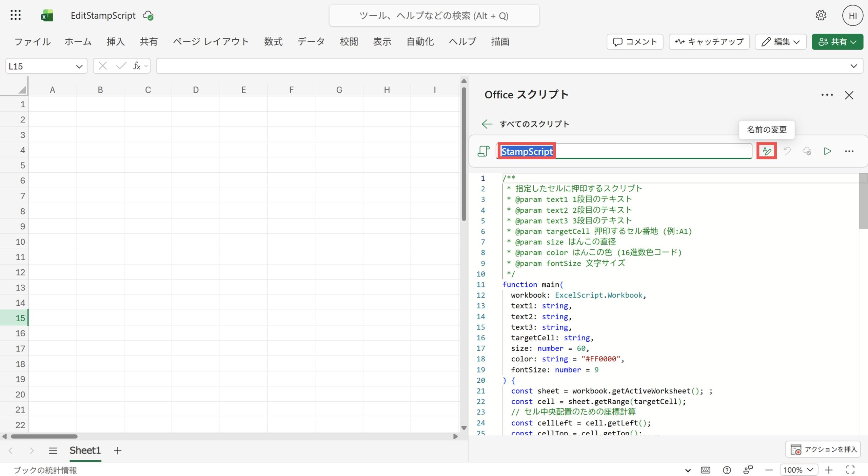Open the settings gear icon
Viewport: 868px width, 476px height.
821,15
